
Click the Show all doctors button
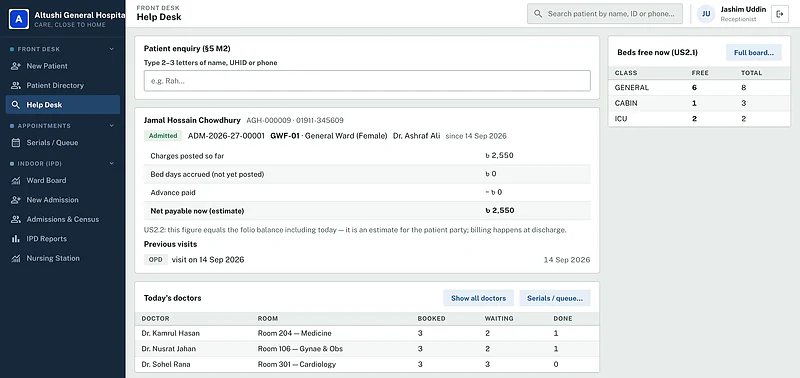[478, 298]
